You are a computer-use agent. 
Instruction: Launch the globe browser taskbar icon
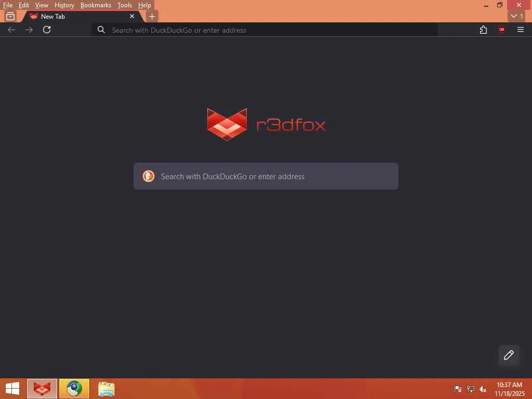pyautogui.click(x=74, y=389)
